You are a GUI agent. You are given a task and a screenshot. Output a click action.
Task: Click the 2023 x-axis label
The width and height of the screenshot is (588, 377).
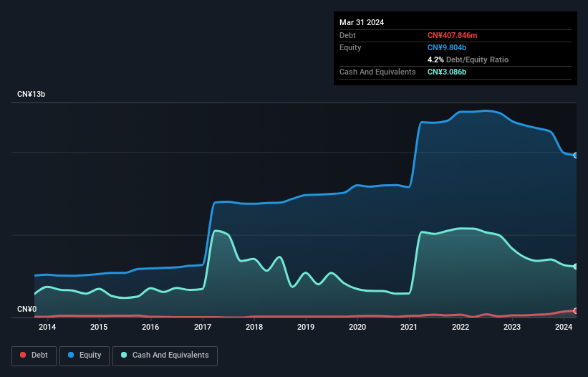[512, 327]
